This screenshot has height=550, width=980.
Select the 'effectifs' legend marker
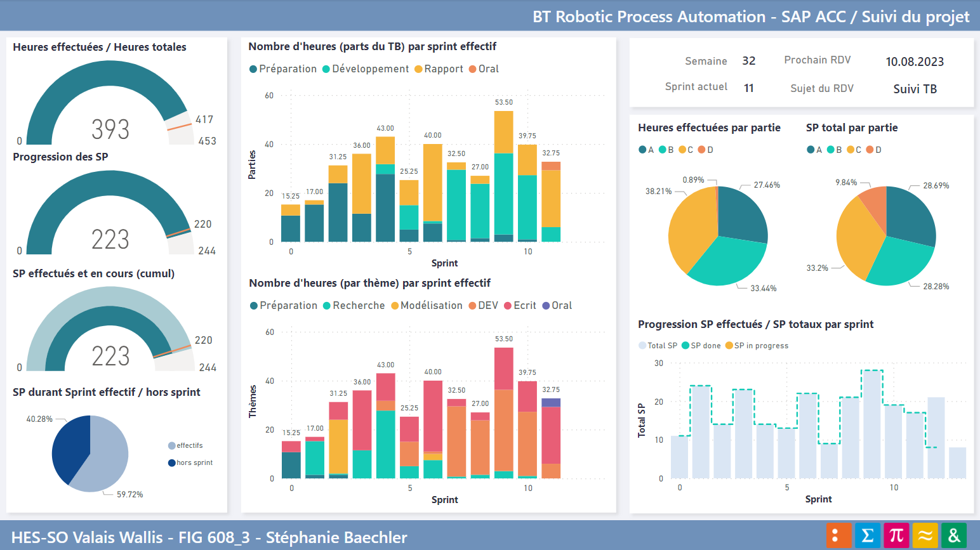[x=171, y=446]
